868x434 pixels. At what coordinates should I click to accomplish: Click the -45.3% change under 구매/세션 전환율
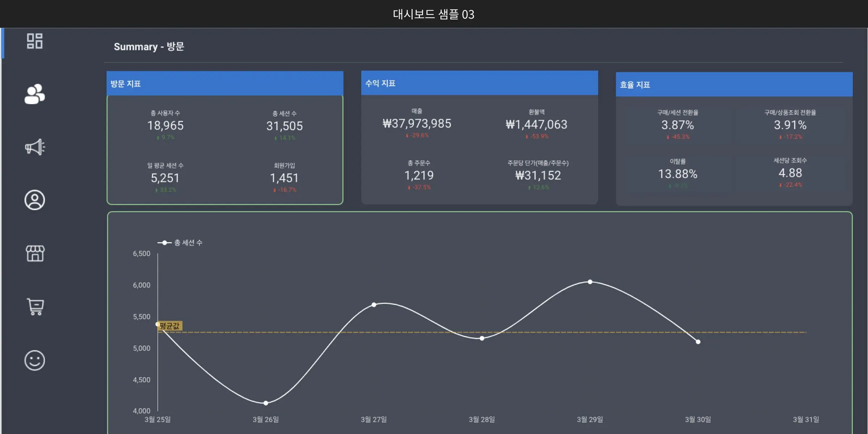click(678, 137)
